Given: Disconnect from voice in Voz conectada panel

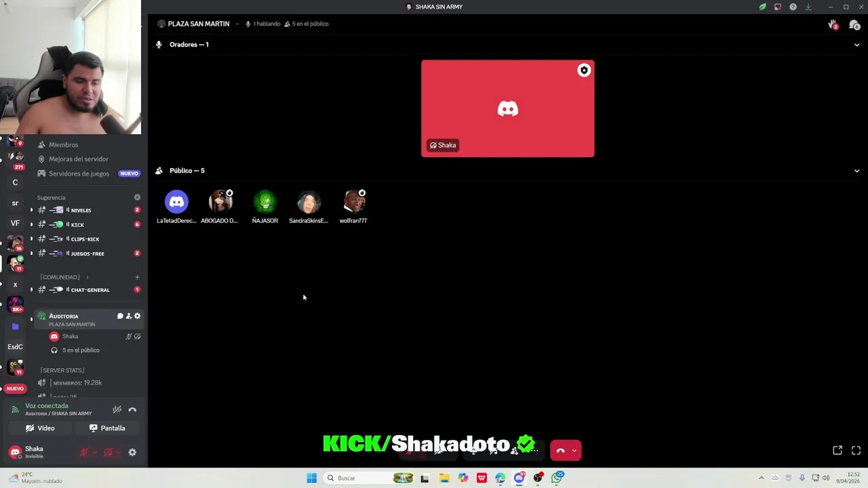Looking at the screenshot, I should pyautogui.click(x=132, y=409).
